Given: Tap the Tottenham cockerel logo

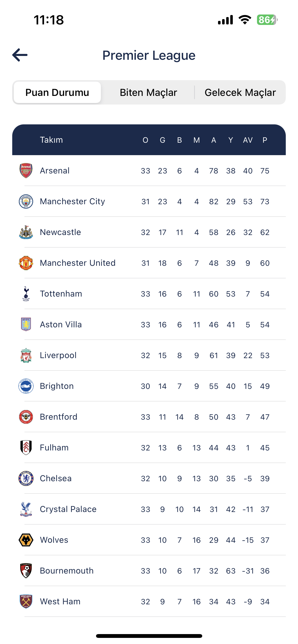Looking at the screenshot, I should pyautogui.click(x=26, y=294).
